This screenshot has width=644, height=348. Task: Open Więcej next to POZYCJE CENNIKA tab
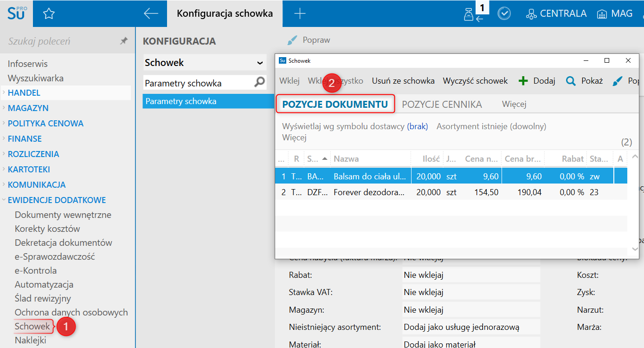pos(514,105)
